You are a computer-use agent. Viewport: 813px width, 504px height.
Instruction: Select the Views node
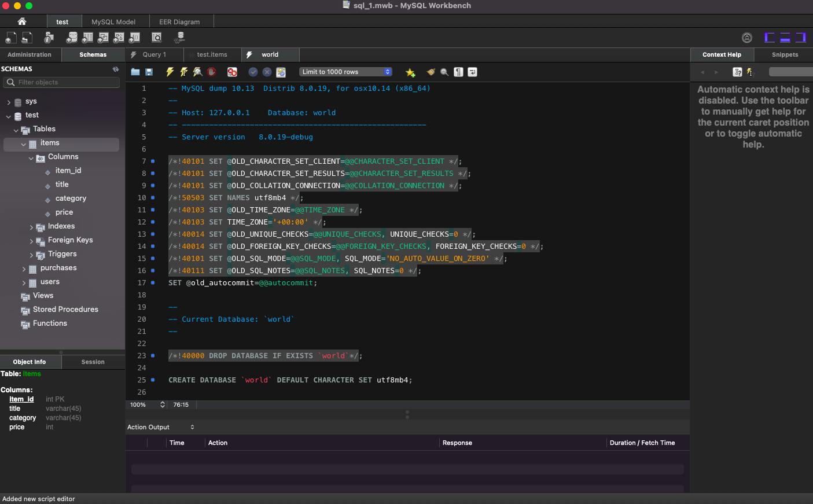tap(43, 296)
